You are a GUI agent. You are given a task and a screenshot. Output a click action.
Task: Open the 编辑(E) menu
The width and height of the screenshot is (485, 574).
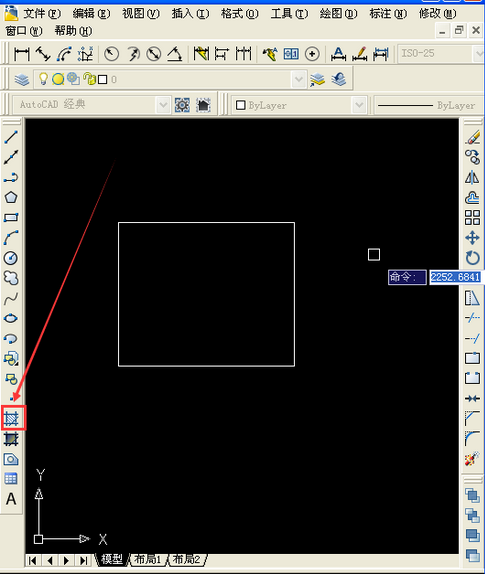tap(92, 14)
